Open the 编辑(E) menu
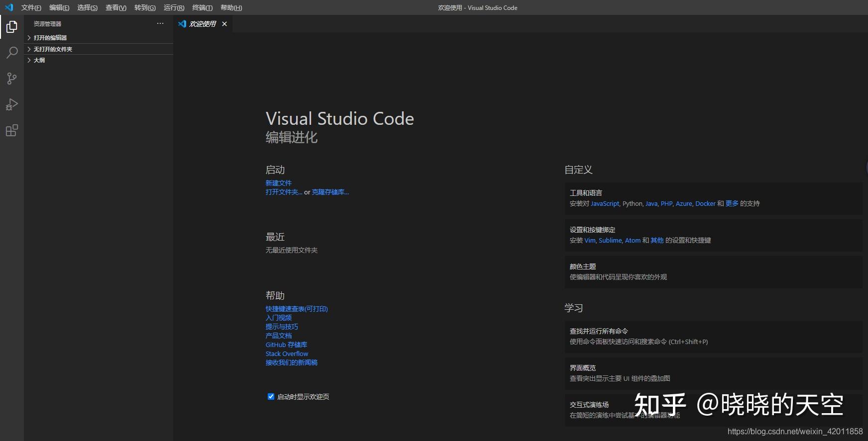The height and width of the screenshot is (441, 868). 59,7
